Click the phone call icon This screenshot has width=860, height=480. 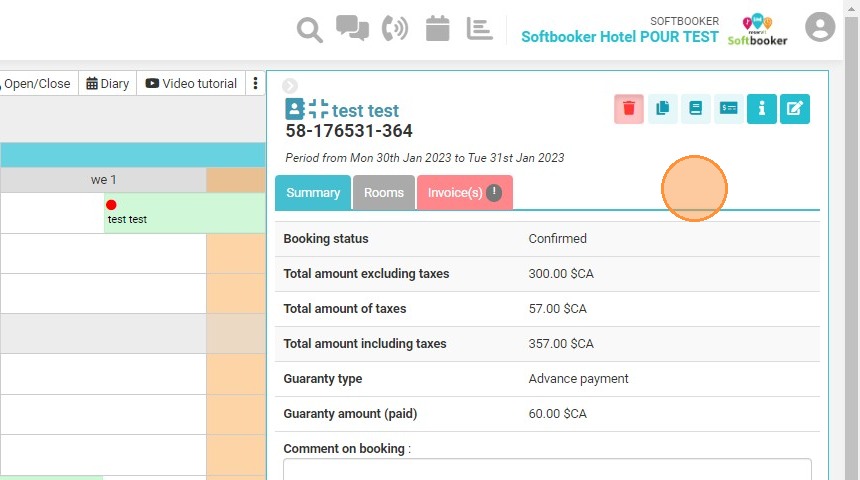395,28
